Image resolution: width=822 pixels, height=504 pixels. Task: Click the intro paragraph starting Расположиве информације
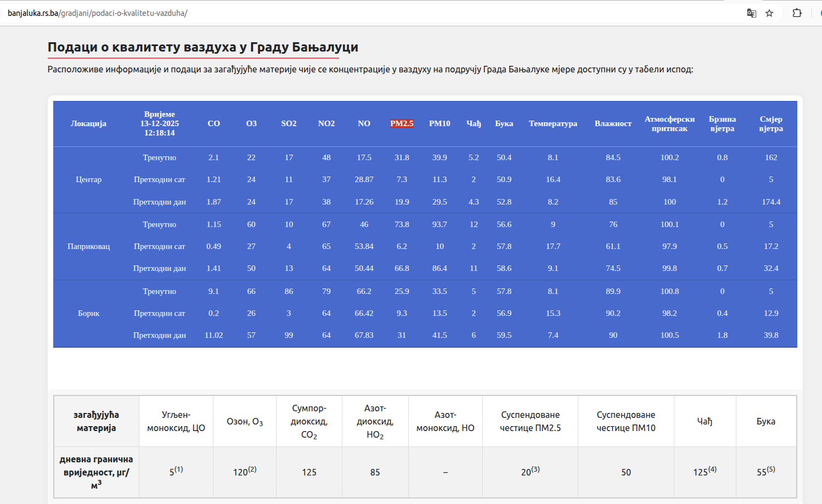coord(370,70)
